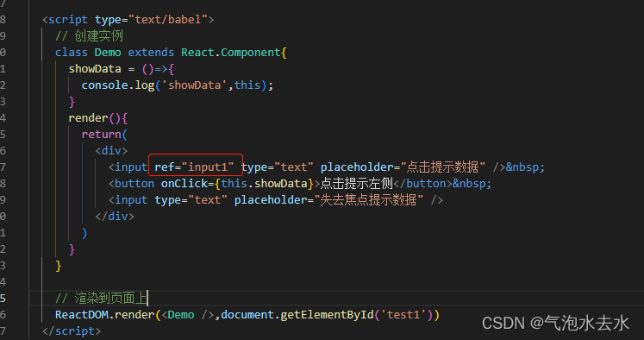Place cursor on comment "// 创建实例"
644x340 pixels.
89,35
